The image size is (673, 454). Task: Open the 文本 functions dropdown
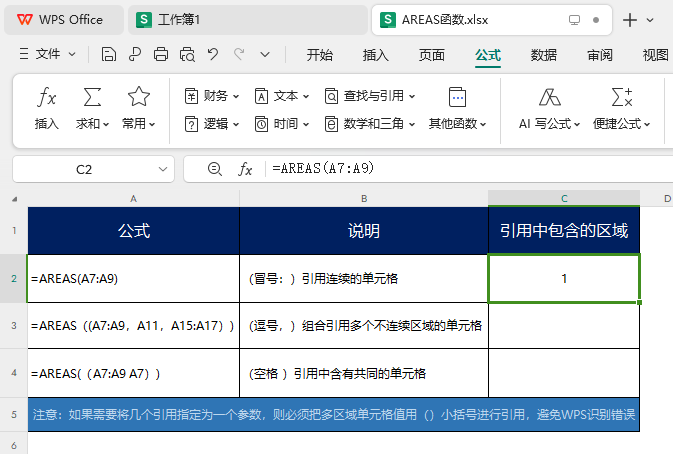[282, 96]
